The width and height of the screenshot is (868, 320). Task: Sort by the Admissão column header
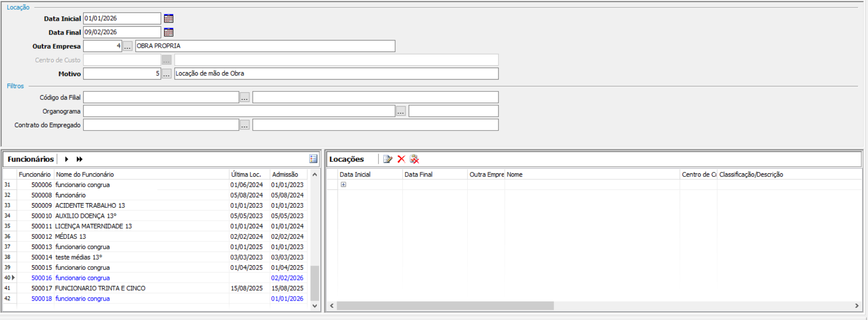click(x=285, y=174)
